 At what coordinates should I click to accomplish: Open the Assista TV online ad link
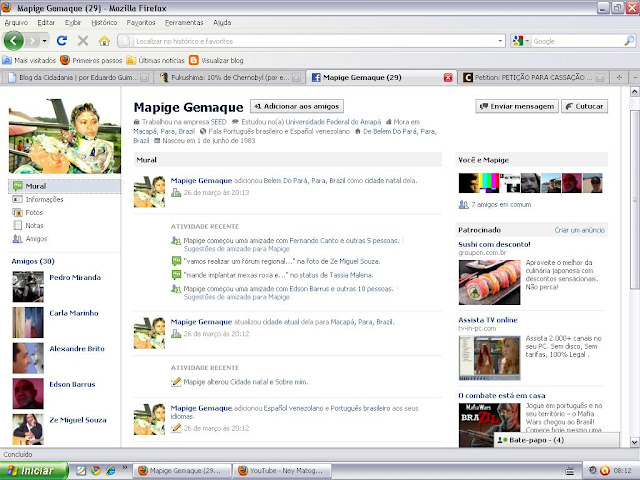coord(488,320)
